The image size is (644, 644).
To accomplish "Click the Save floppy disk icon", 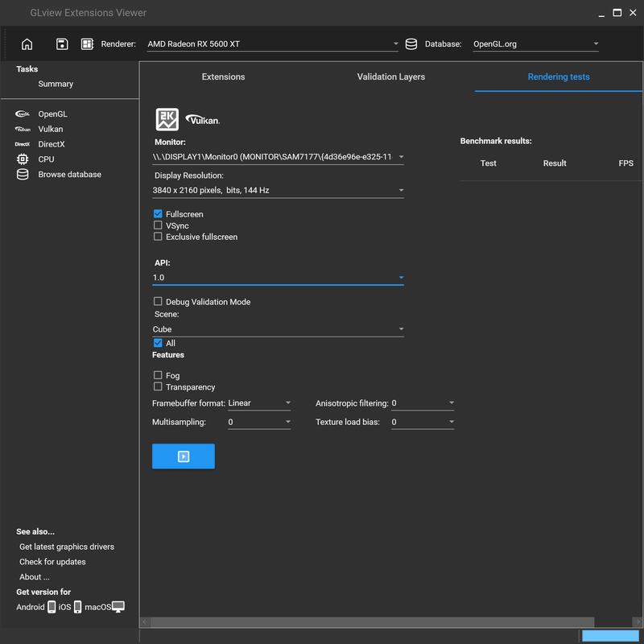I will click(62, 44).
